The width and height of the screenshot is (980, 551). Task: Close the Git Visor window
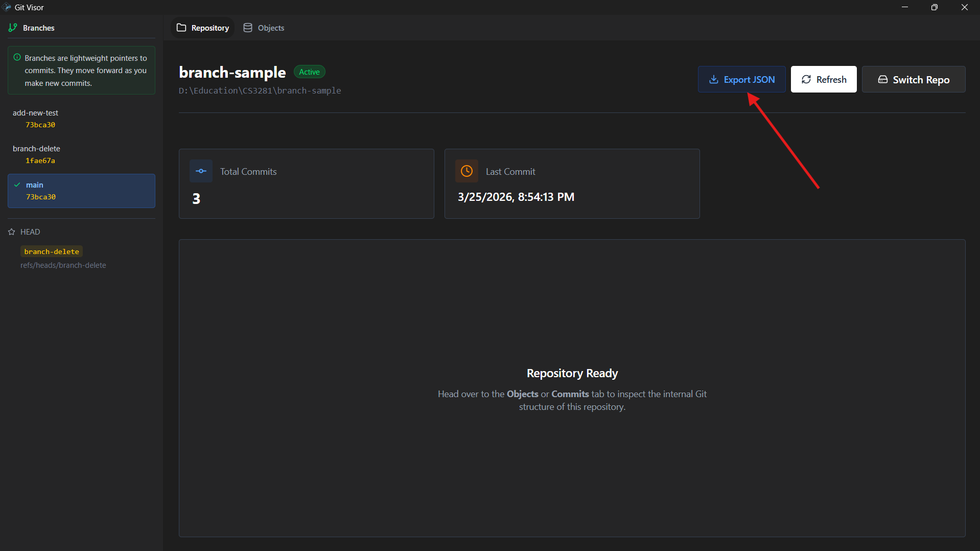pos(965,7)
